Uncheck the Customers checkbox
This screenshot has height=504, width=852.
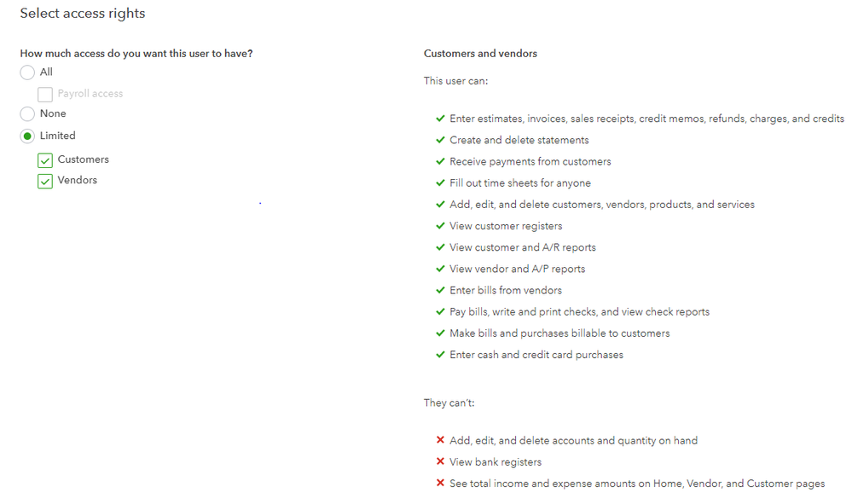[x=45, y=160]
